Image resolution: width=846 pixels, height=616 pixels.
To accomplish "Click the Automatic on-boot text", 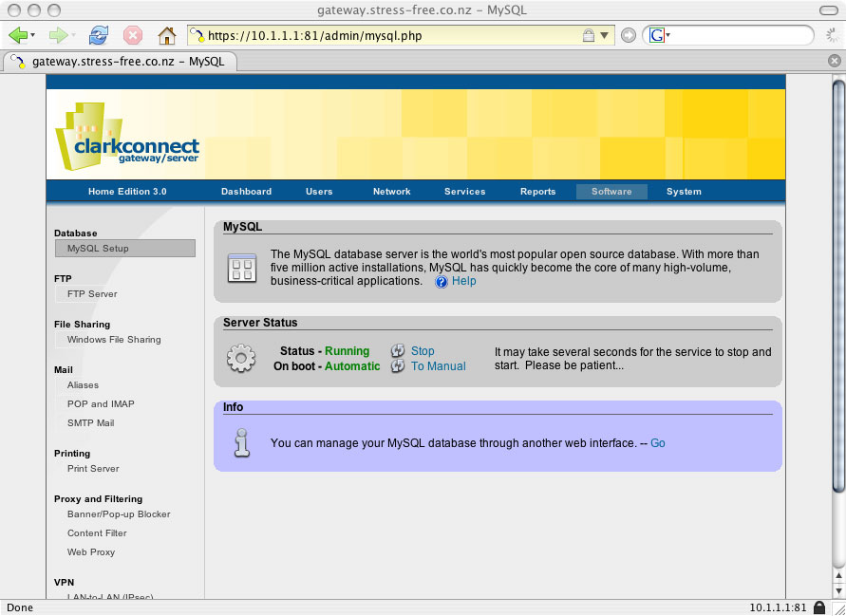I will pyautogui.click(x=352, y=366).
